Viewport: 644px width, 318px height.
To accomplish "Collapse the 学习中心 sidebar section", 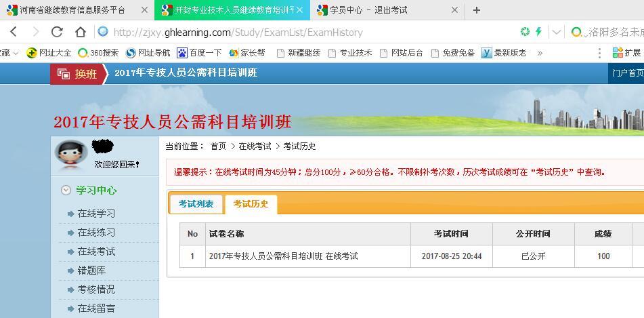I will coord(66,191).
